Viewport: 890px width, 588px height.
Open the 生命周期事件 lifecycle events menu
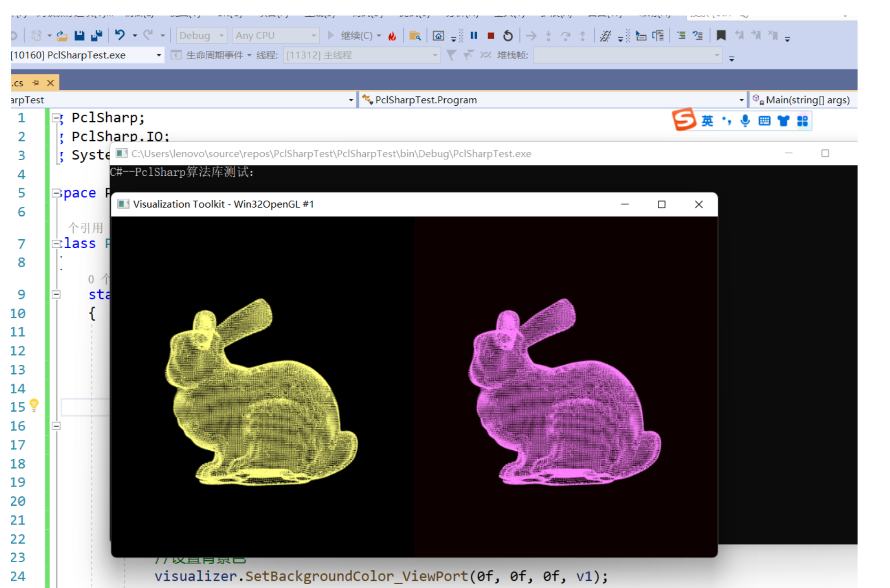coord(214,55)
